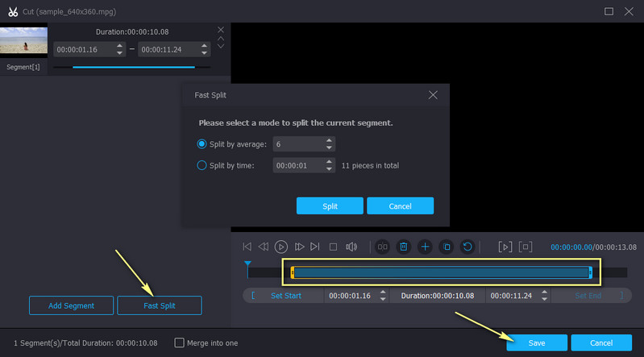644x357 pixels.
Task: Select the Split by time option
Action: (x=202, y=165)
